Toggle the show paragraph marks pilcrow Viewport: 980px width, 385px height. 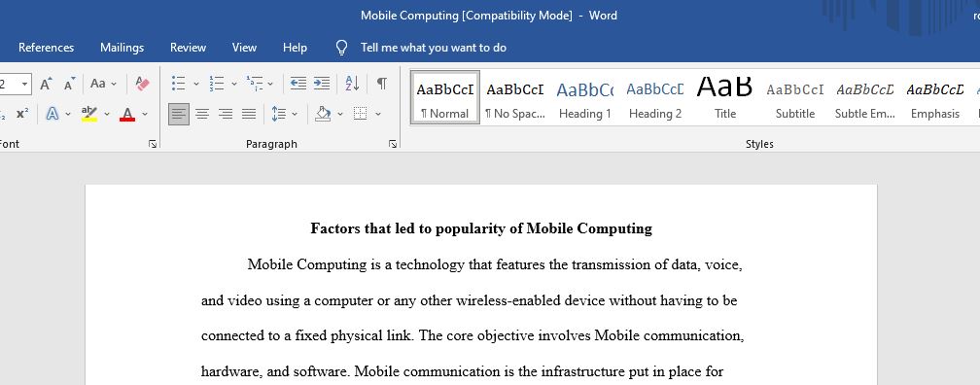[x=381, y=84]
